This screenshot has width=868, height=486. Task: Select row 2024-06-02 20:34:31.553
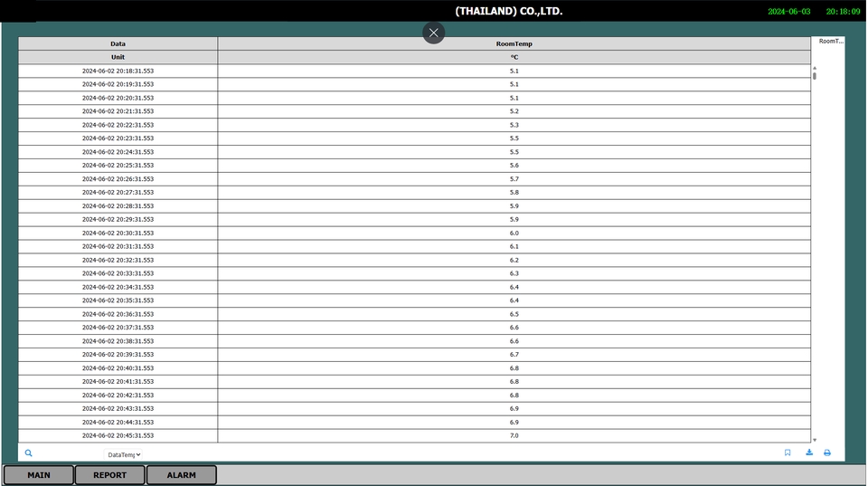[x=415, y=287]
